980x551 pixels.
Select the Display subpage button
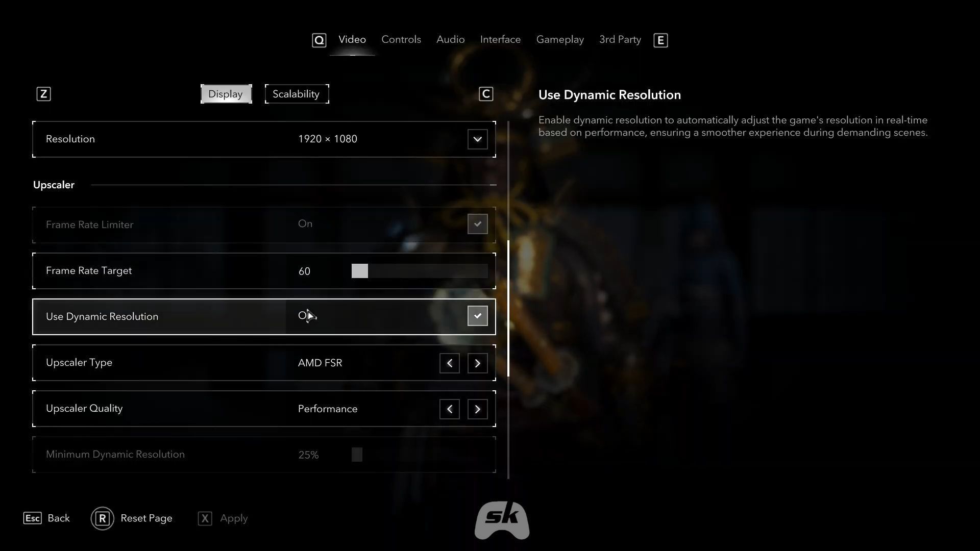tap(226, 94)
